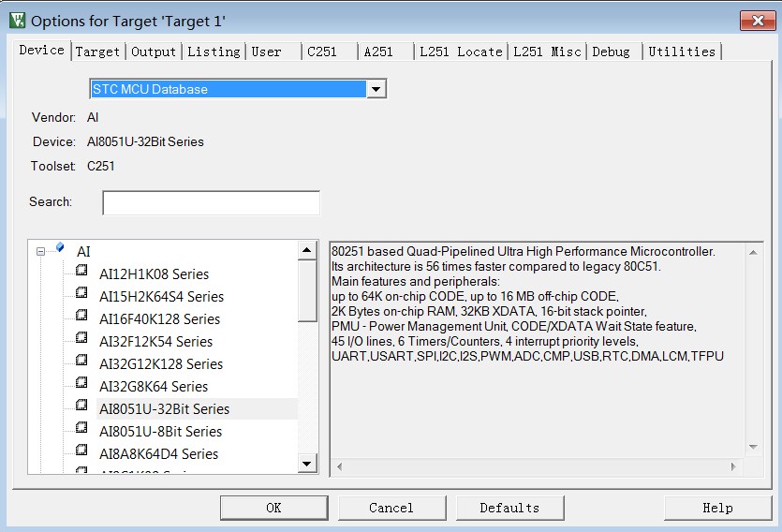The height and width of the screenshot is (532, 782).
Task: Click the Toolset value C251
Action: [x=101, y=166]
